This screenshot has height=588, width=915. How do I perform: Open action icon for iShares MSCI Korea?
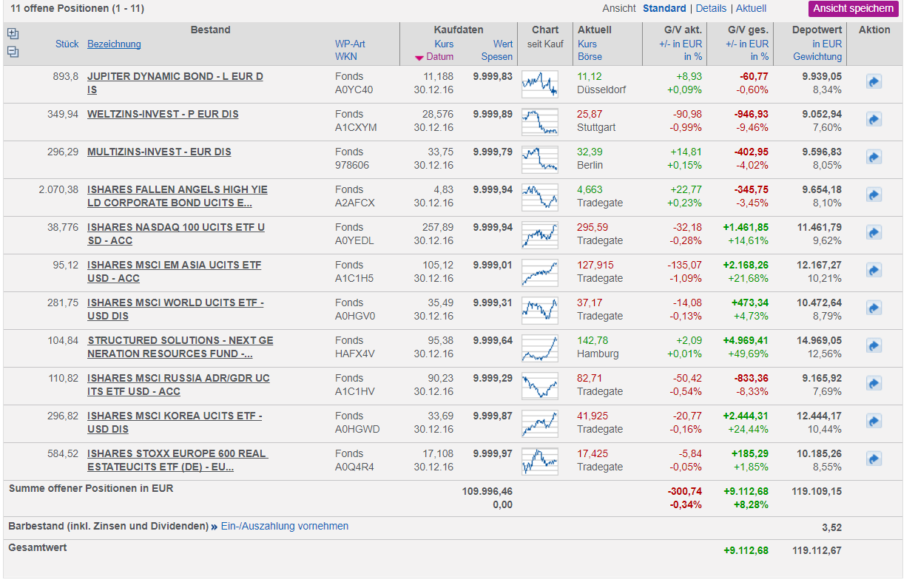tap(874, 421)
